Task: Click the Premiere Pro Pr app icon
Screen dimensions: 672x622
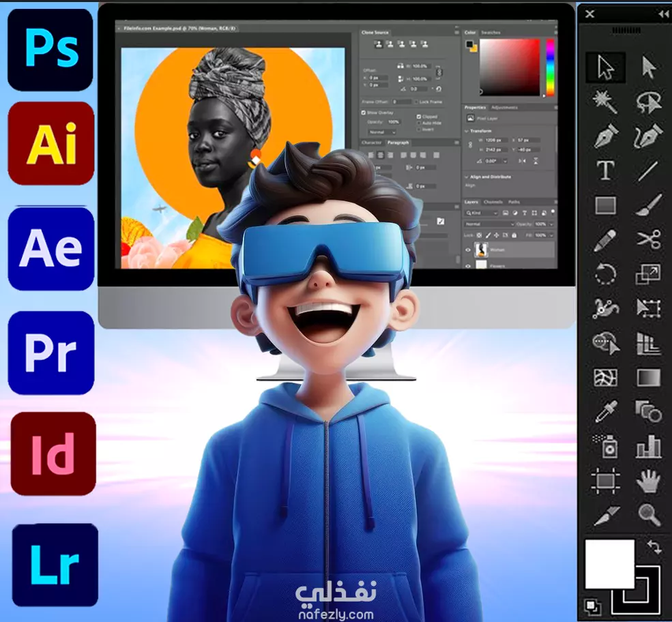Action: [51, 353]
